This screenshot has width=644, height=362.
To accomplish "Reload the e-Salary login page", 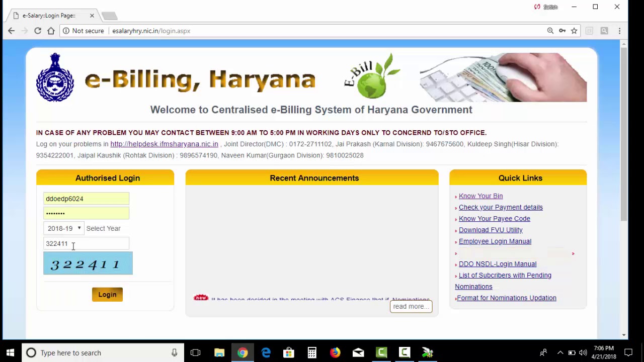I will pos(38,31).
